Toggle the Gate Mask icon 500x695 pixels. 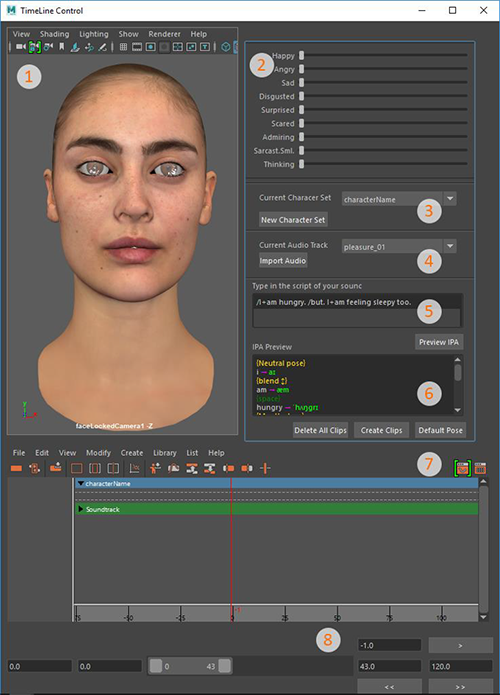(x=164, y=47)
